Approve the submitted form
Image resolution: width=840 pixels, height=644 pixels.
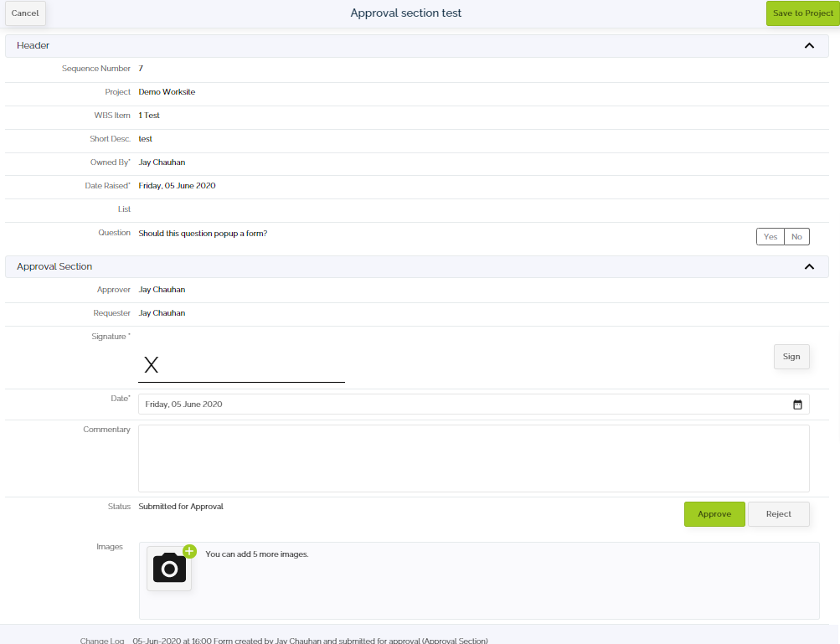714,513
